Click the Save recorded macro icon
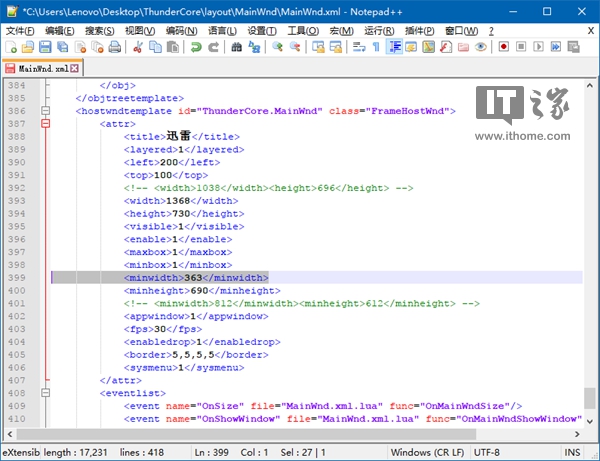The height and width of the screenshot is (461, 600). [573, 47]
